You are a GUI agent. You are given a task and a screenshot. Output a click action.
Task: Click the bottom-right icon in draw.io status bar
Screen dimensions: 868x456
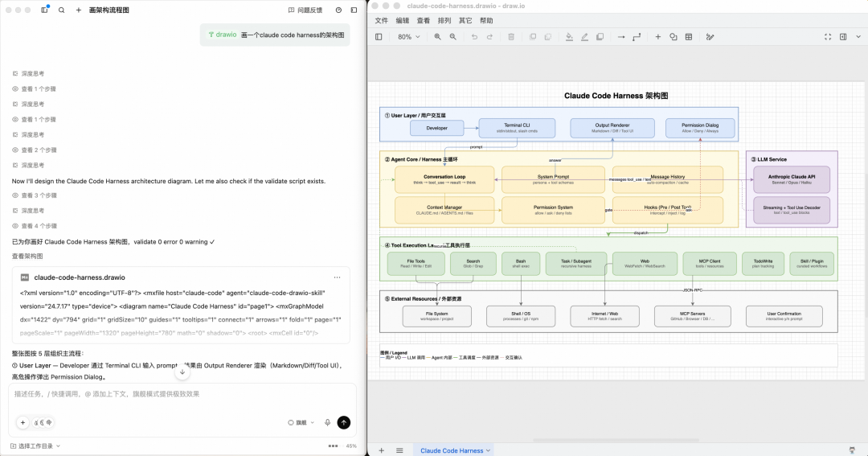(851, 450)
